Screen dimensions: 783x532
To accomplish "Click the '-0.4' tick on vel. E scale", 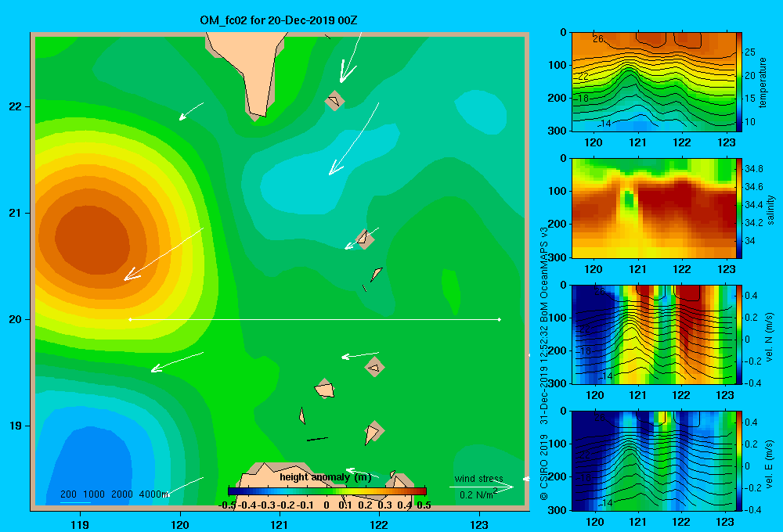I will (x=753, y=509).
